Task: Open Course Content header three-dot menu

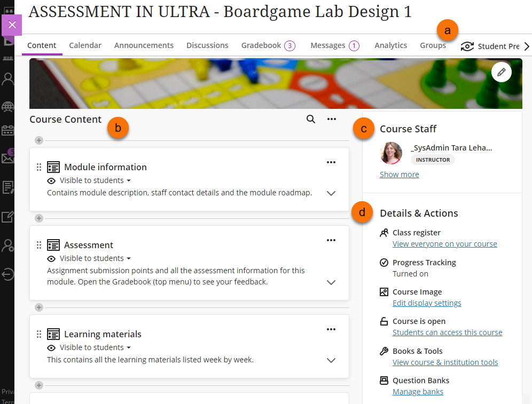Action: [x=332, y=119]
